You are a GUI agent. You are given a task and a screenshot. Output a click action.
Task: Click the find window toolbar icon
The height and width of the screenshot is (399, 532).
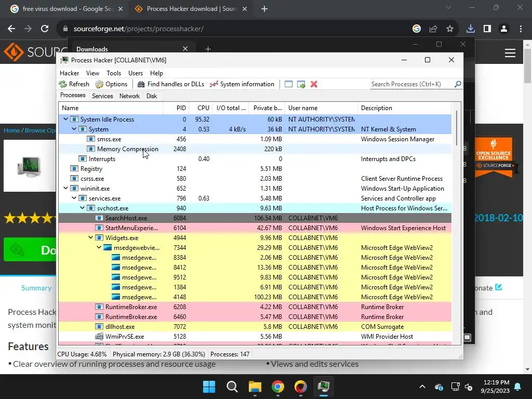pos(288,84)
